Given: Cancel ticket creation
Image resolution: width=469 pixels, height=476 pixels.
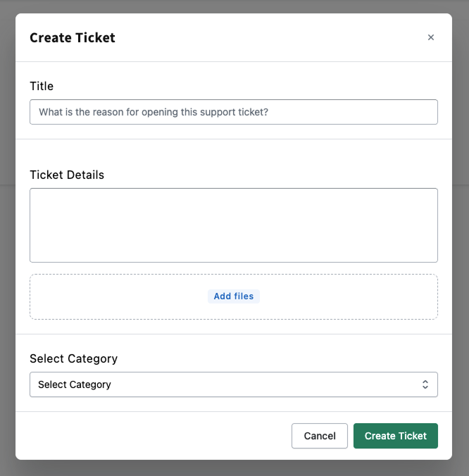Looking at the screenshot, I should coord(320,436).
